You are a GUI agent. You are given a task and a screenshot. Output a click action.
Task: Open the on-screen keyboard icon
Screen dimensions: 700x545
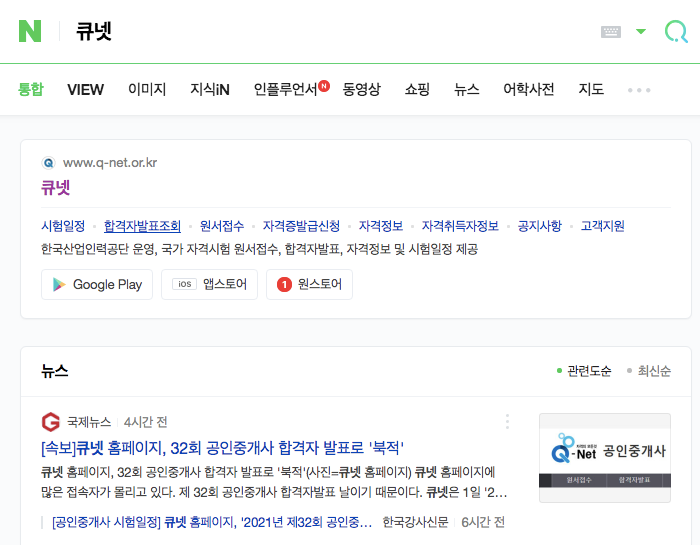point(611,32)
